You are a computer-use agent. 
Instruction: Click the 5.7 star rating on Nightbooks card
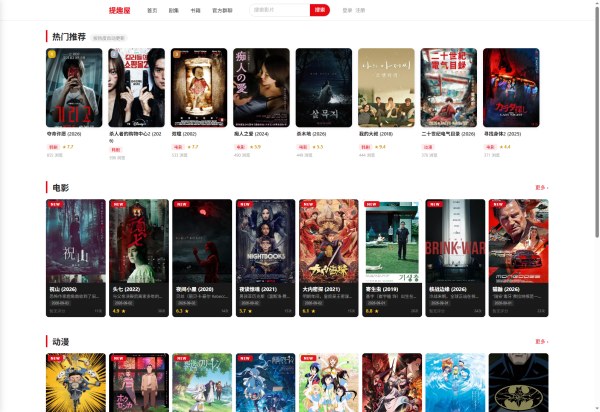point(246,311)
